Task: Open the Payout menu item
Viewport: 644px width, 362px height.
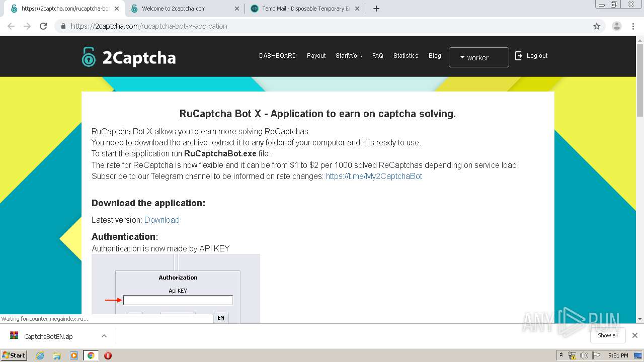Action: click(316, 56)
